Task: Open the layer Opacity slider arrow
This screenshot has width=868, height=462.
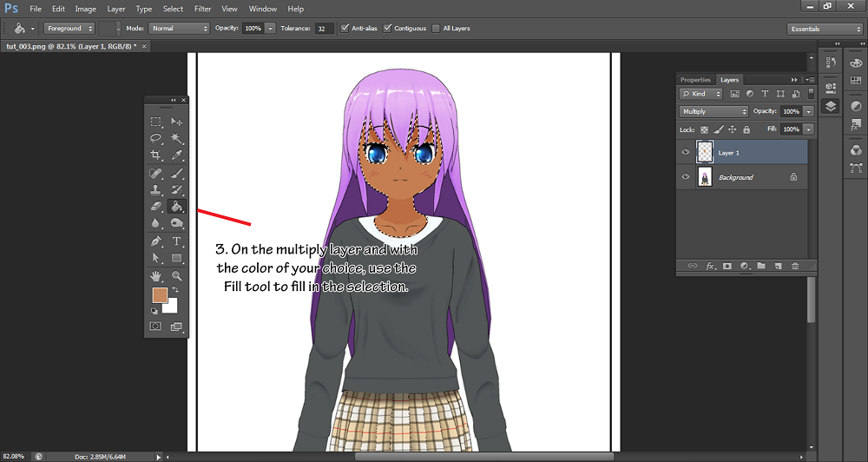Action: 809,111
